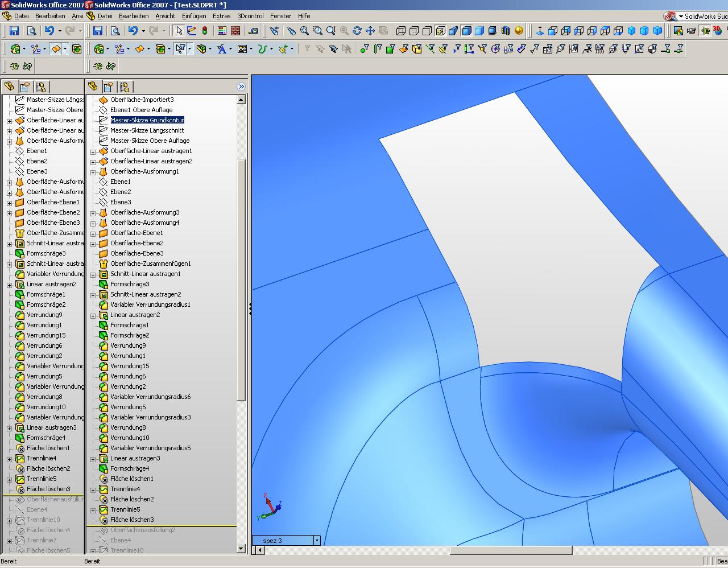Screen dimensions: 728x568
Task: Toggle Shadows in Shaded Mode button
Action: [493, 31]
